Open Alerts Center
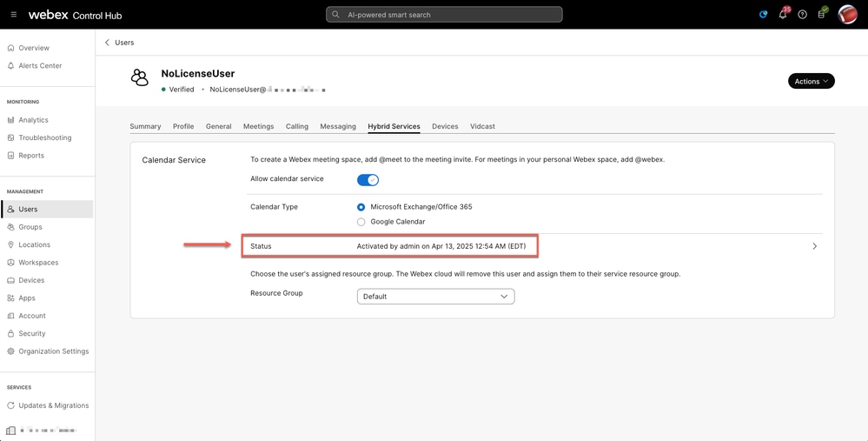 40,66
